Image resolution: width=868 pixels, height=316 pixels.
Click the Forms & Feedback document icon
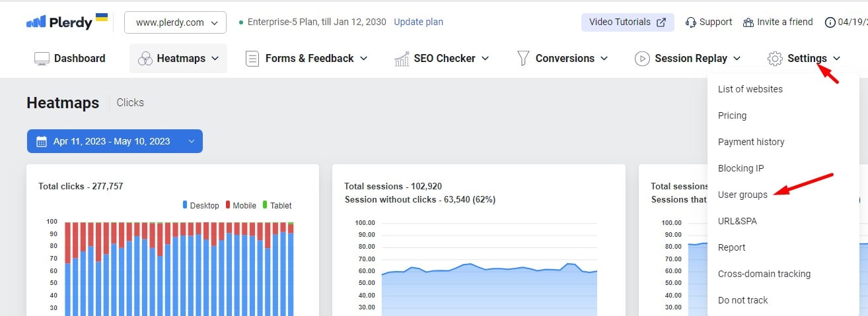[252, 59]
